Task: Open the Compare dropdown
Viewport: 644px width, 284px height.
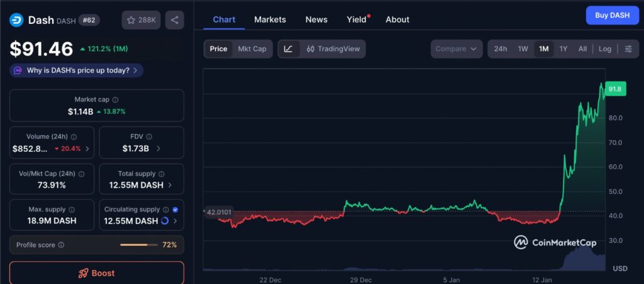Action: (456, 49)
